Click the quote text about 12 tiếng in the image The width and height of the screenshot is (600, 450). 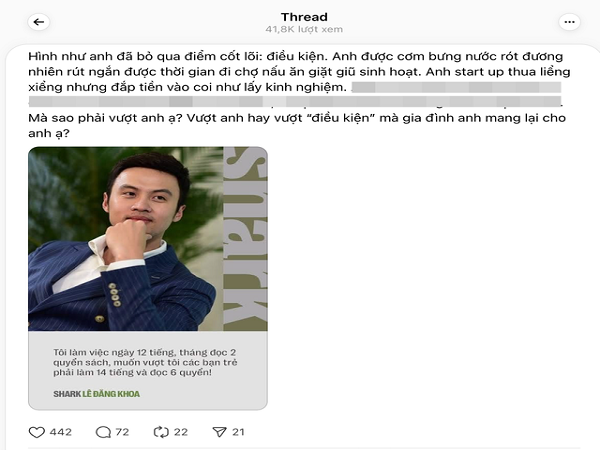145,362
